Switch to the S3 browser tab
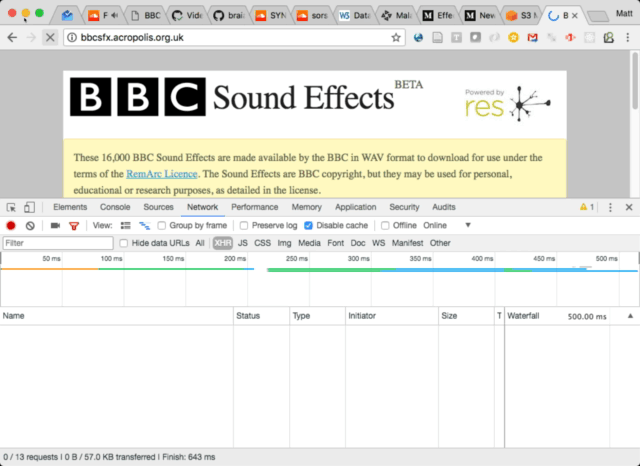Screen dimensions: 640x466 click(523, 16)
